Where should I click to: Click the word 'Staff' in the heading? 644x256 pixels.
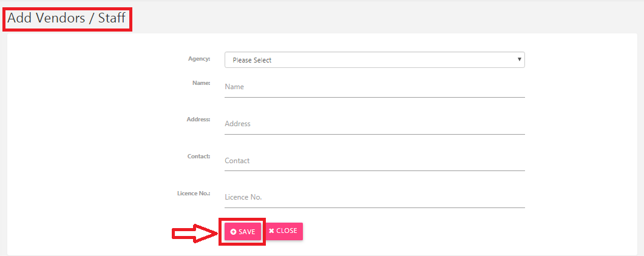click(112, 18)
